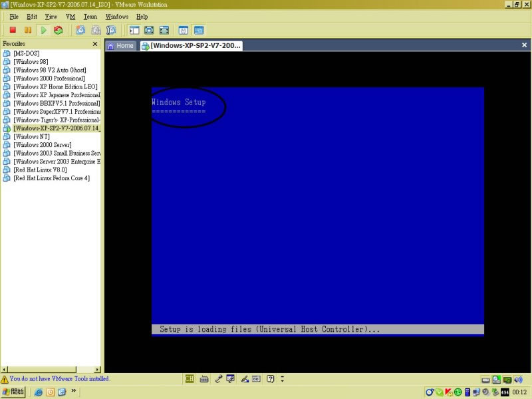This screenshot has width=532, height=399.
Task: Open the Team menu
Action: tap(90, 17)
